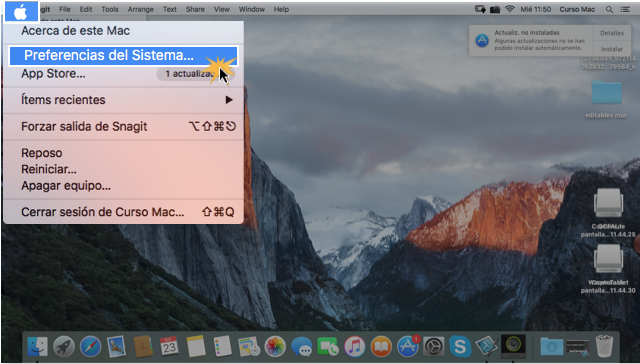
Task: Open the Share menu
Action: point(195,9)
